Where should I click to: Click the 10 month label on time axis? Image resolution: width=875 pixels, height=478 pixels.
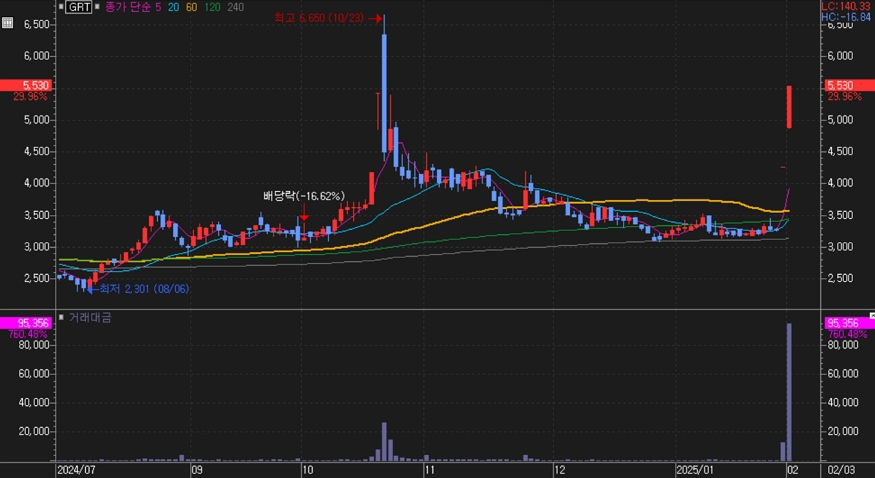307,470
